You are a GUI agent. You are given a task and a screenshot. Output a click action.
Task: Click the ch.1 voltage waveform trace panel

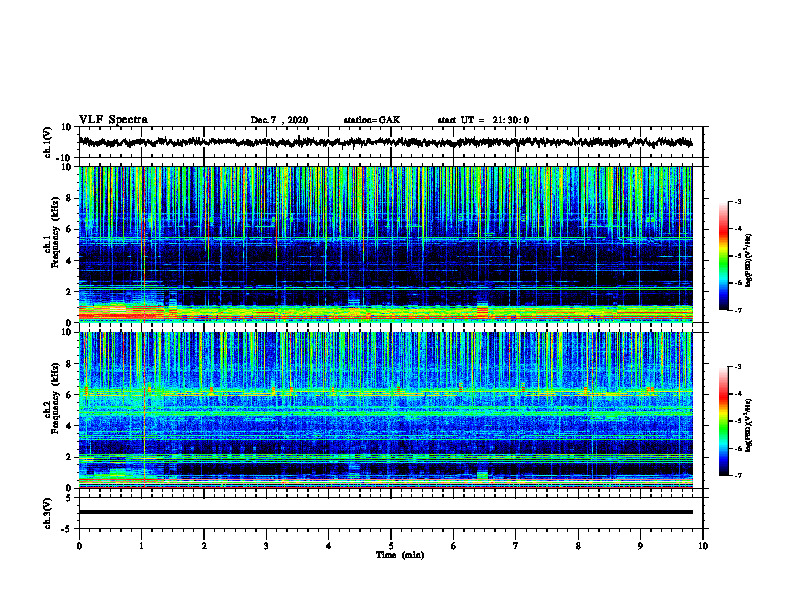[390, 142]
